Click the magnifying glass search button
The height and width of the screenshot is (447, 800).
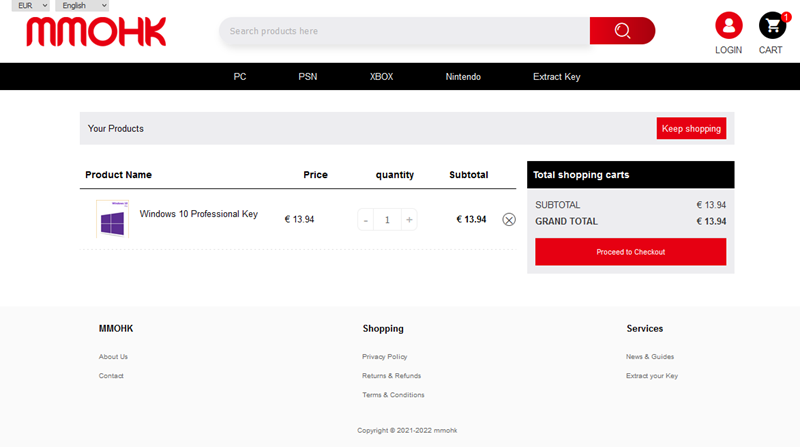pos(622,31)
